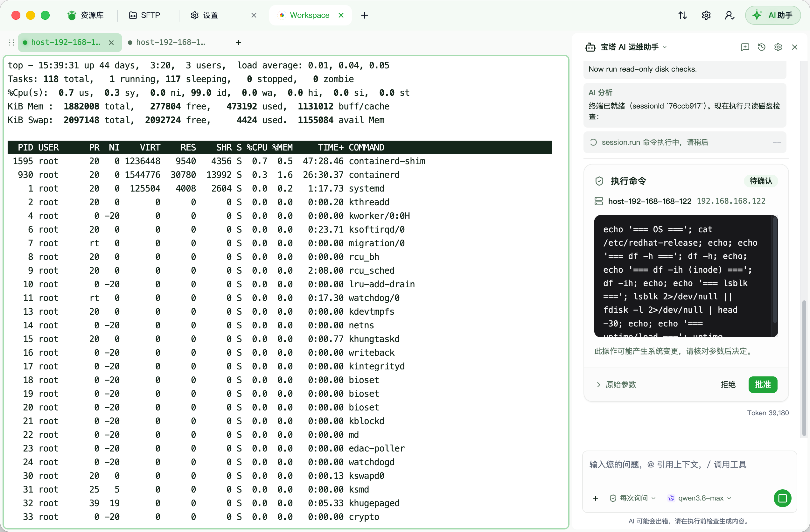Approve the command with 批准

[763, 385]
